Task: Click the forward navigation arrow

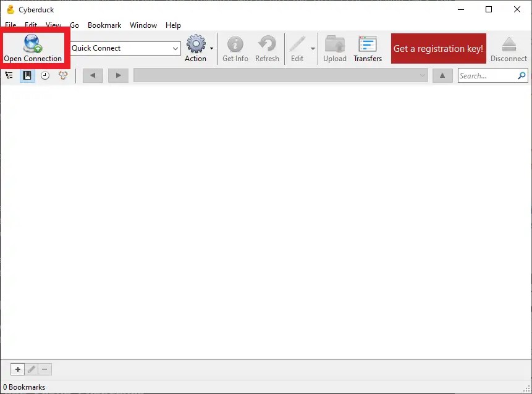Action: [x=117, y=75]
